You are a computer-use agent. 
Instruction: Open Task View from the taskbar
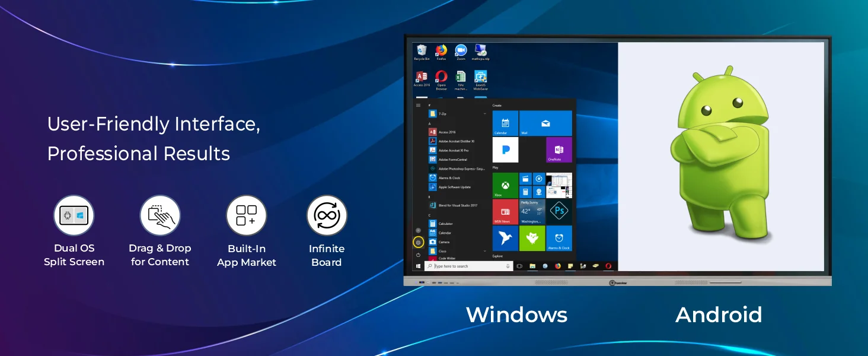pyautogui.click(x=519, y=266)
